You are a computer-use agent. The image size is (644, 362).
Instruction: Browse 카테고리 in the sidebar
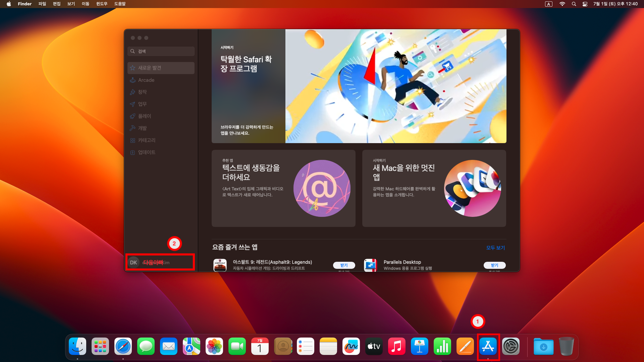pyautogui.click(x=161, y=140)
